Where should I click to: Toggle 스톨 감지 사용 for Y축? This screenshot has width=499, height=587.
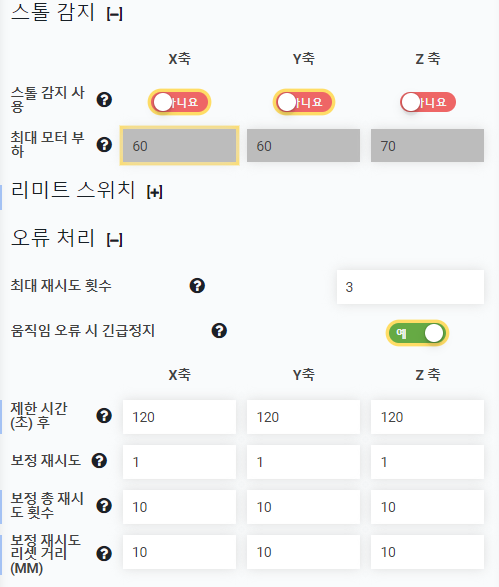pyautogui.click(x=304, y=102)
